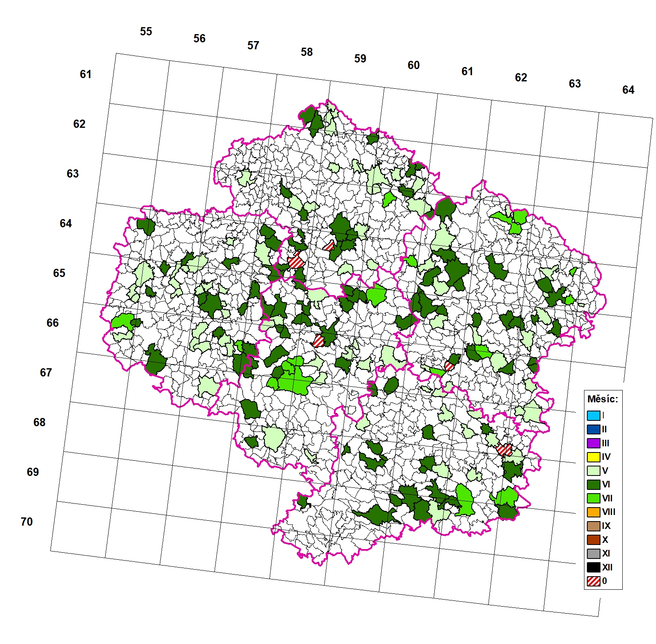Choose the orange swatch for month VIII
This screenshot has height=644, width=656.
coord(593,512)
